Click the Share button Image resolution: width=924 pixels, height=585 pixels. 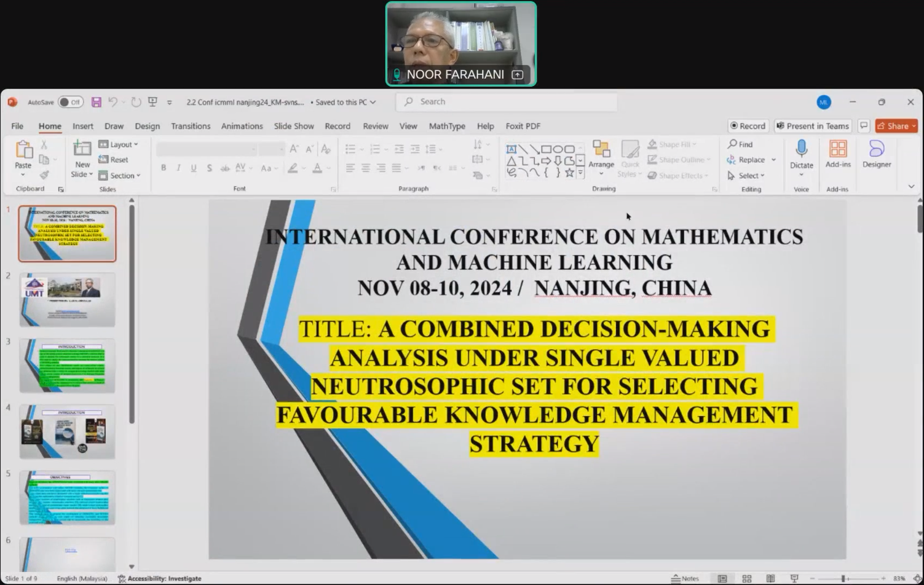click(x=896, y=126)
